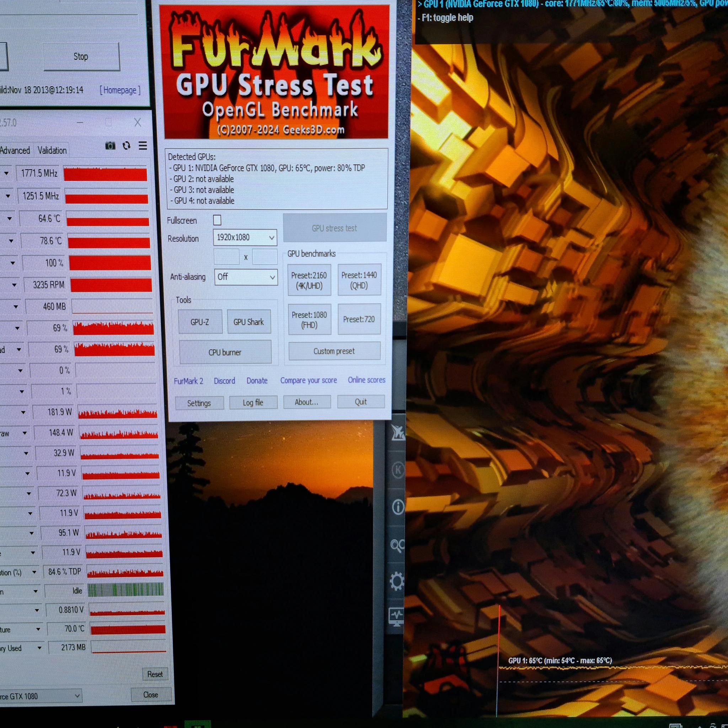Click the search icon in the sidebar
Viewport: 728px width, 728px height.
[x=397, y=545]
